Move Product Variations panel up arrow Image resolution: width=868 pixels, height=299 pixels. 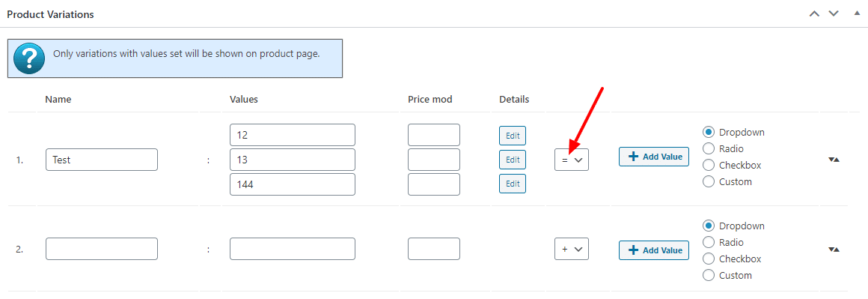click(814, 13)
